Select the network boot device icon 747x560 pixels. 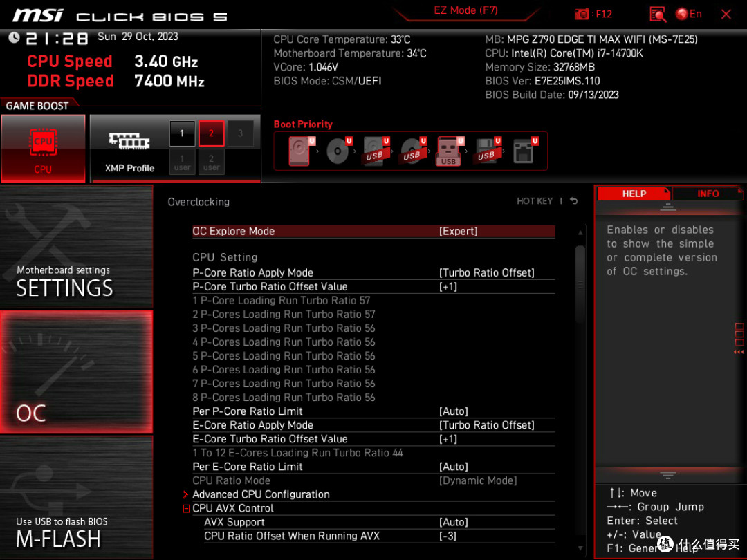pyautogui.click(x=525, y=151)
